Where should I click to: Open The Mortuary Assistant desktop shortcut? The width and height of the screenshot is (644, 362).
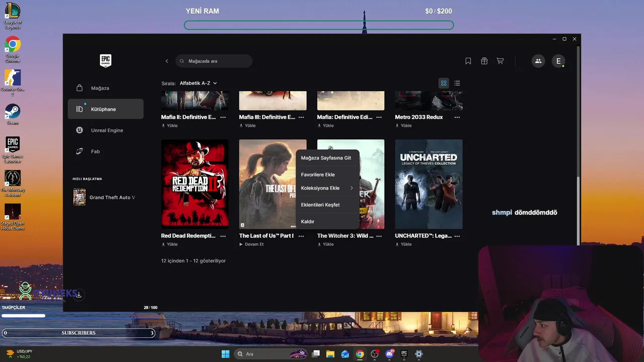coord(13,184)
